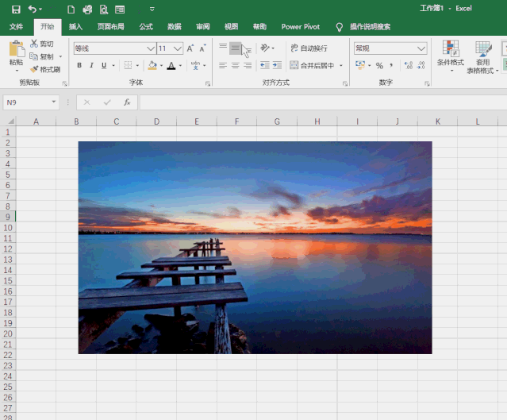
Task: Click the Increase Font Size icon
Action: point(190,48)
